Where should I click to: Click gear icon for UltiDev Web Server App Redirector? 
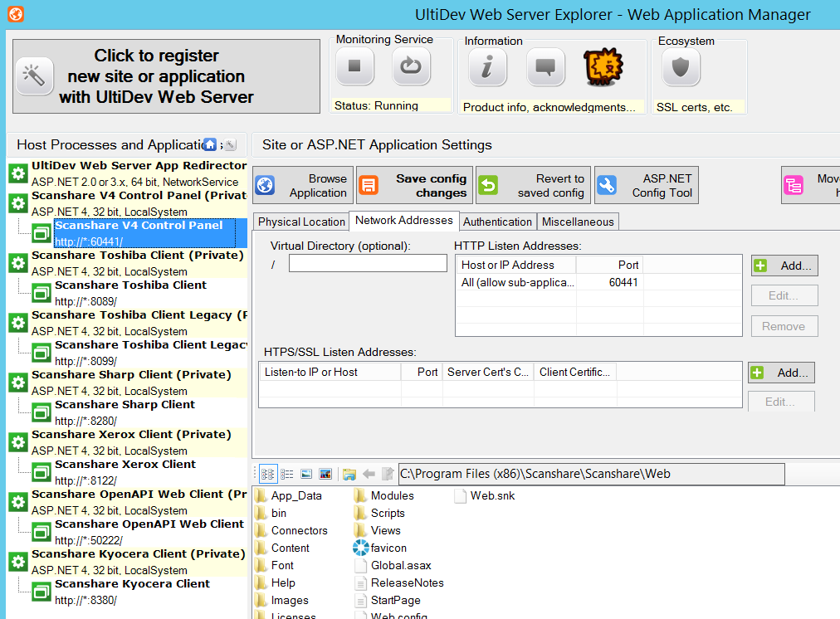click(18, 173)
